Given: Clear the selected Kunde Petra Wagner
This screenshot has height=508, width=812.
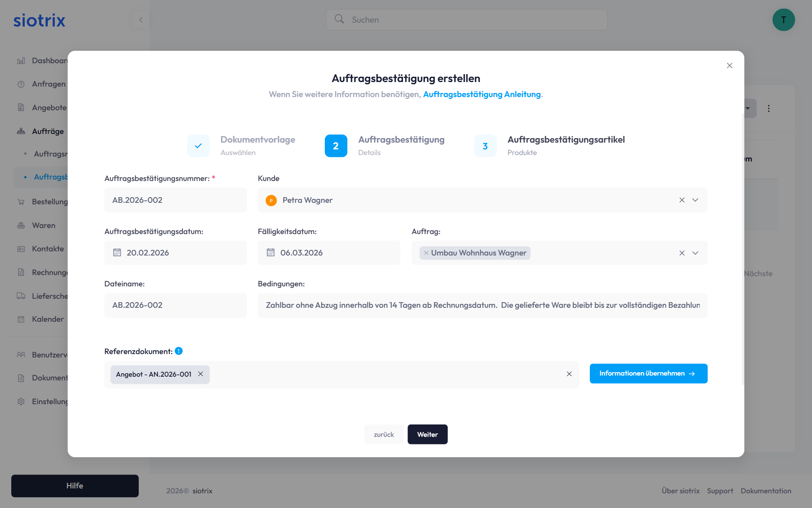Looking at the screenshot, I should 682,200.
